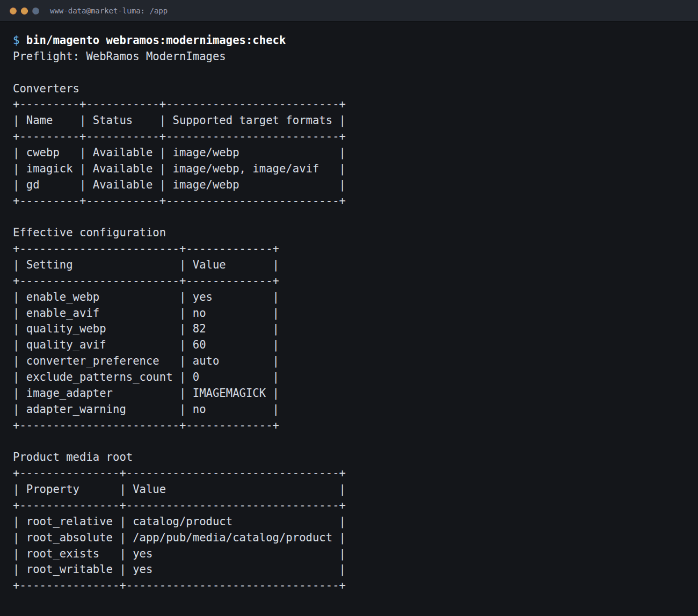The width and height of the screenshot is (698, 616).
Task: Click the grey-blue window dot in title bar
Action: tap(35, 11)
